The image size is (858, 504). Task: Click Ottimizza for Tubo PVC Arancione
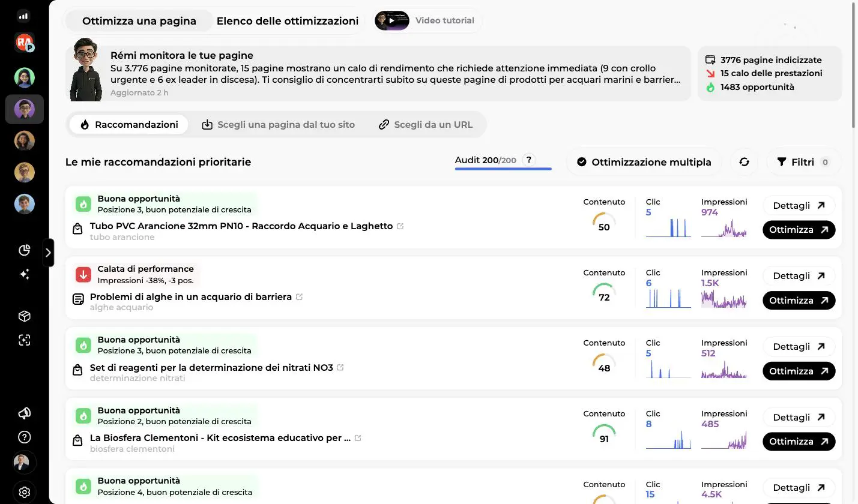799,230
